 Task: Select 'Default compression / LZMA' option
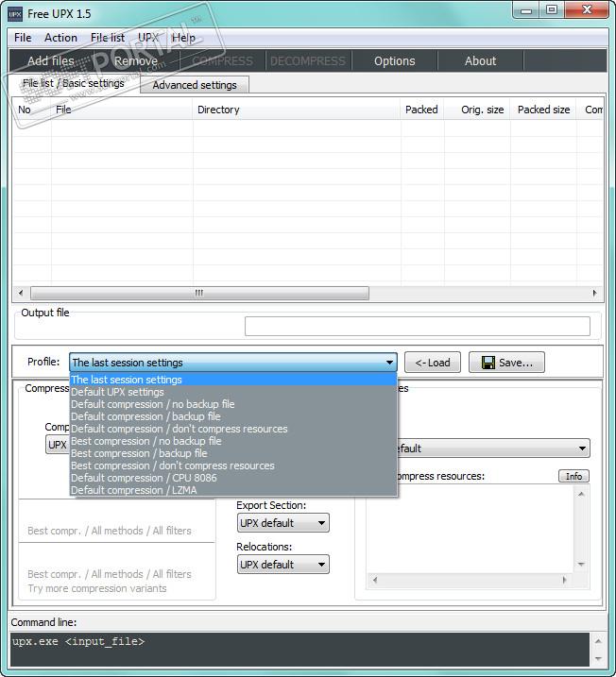point(233,490)
